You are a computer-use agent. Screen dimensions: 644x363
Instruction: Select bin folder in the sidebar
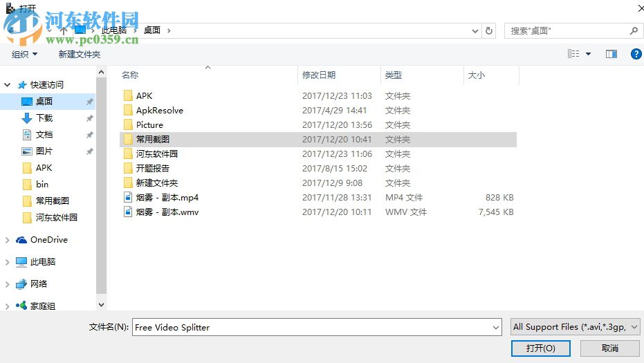(x=42, y=185)
